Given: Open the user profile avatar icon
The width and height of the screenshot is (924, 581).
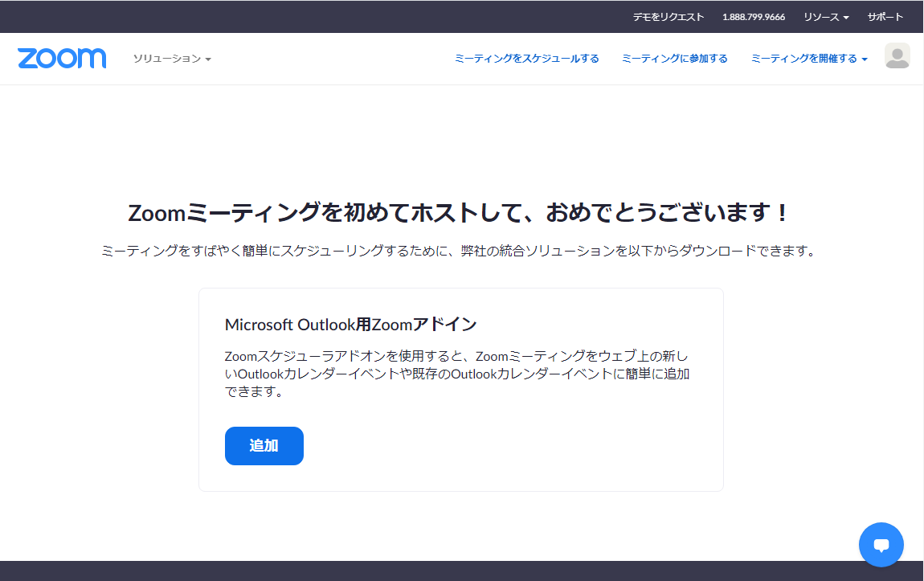Looking at the screenshot, I should (897, 56).
